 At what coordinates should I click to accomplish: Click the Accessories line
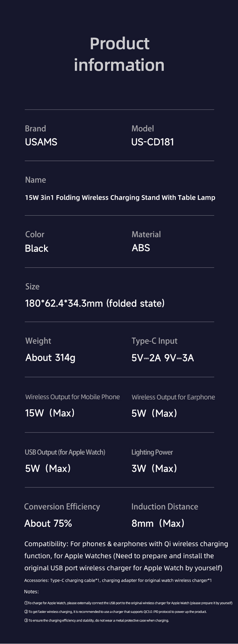pyautogui.click(x=118, y=580)
